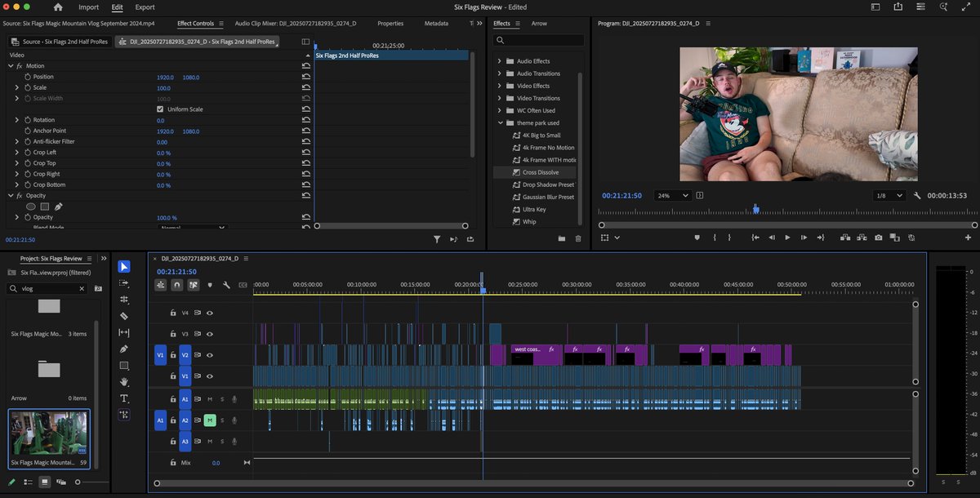Switch to the Arrow tab beside Effects
Viewport: 980px width, 498px height.
click(x=539, y=24)
